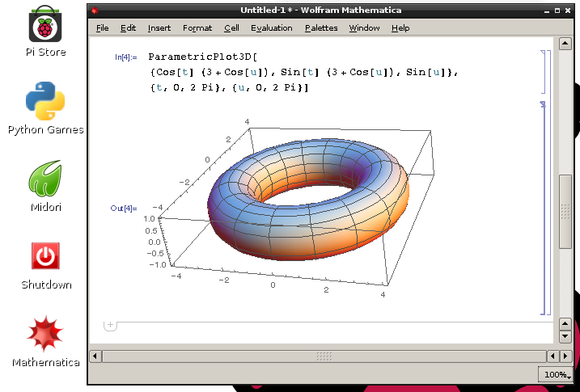Image resolution: width=580 pixels, height=392 pixels.
Task: Click the Out[4]= cell label
Action: 124,209
